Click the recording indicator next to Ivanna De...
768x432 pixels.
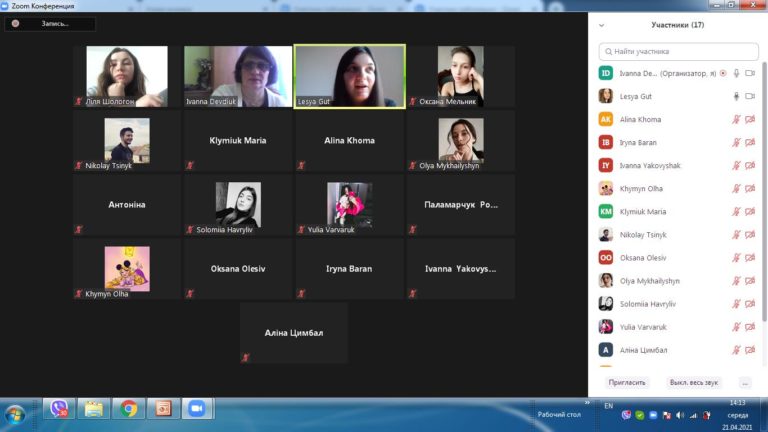pyautogui.click(x=723, y=73)
